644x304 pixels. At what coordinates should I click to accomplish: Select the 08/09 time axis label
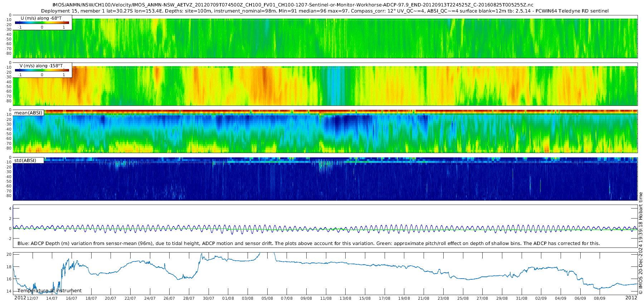[x=600, y=298]
